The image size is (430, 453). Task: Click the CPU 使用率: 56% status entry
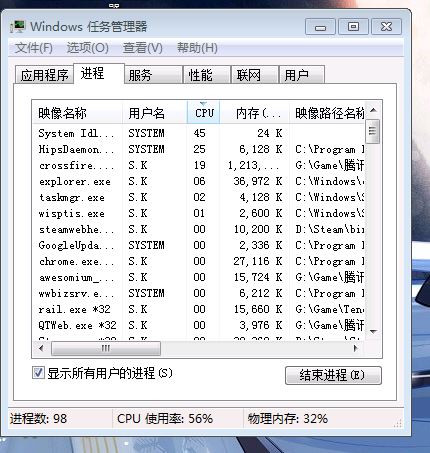(x=165, y=419)
